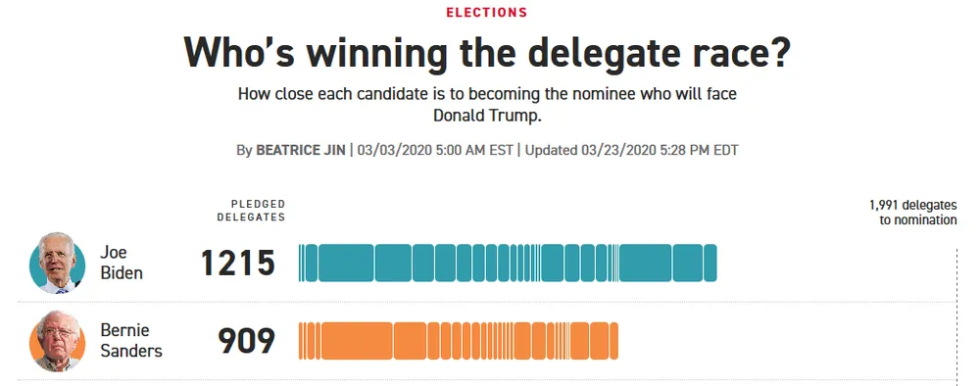Image resolution: width=980 pixels, height=386 pixels.
Task: Click the widest orange block in Sanders' bar
Action: pos(357,341)
